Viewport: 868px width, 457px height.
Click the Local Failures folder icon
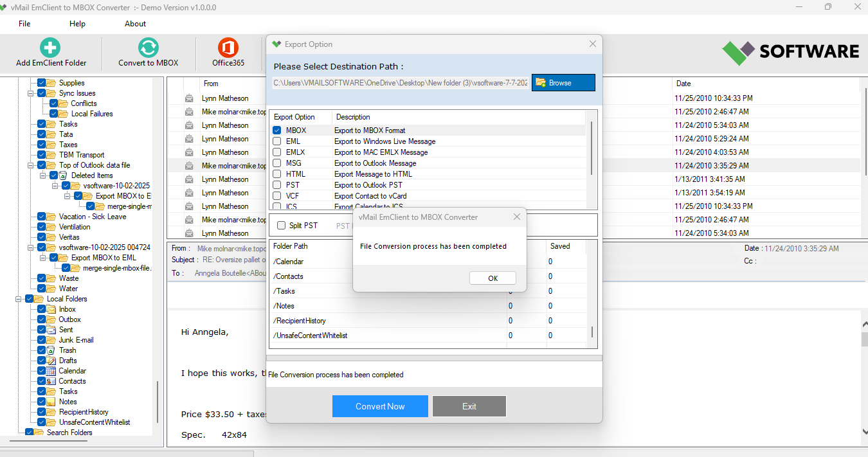click(x=63, y=114)
